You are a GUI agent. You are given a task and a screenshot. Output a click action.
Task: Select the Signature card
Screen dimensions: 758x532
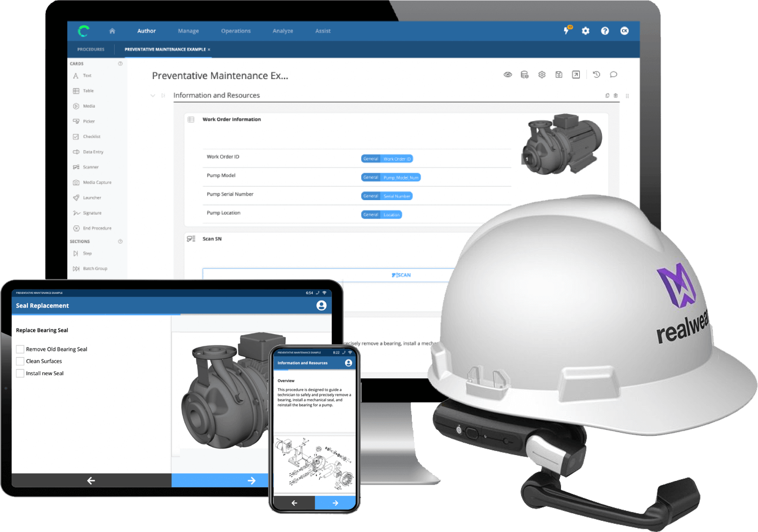[87, 213]
